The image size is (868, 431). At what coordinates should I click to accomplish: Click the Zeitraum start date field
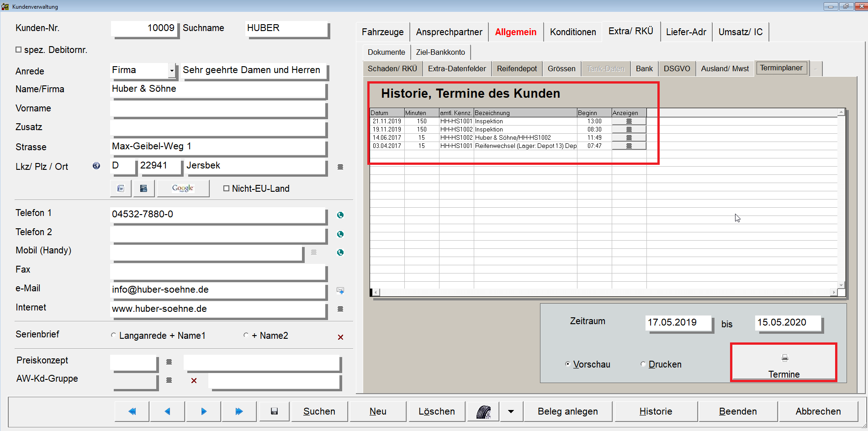pyautogui.click(x=678, y=322)
